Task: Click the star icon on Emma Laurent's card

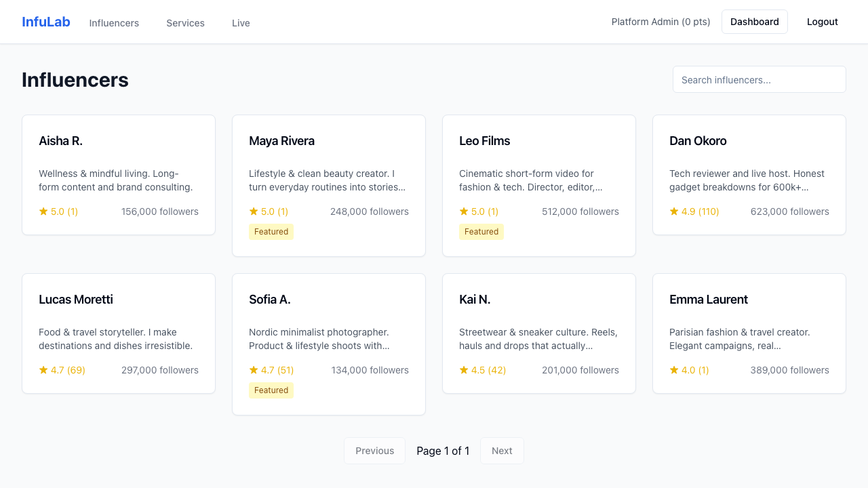Action: coord(674,370)
